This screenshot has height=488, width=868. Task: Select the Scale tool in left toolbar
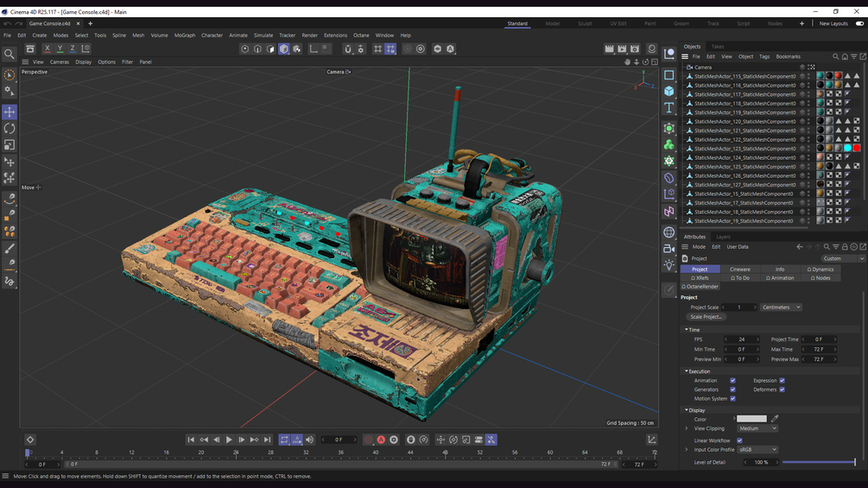10,145
